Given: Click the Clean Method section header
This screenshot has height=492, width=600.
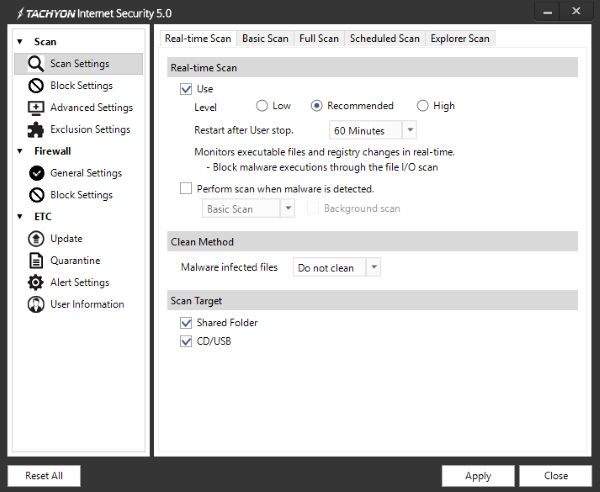Looking at the screenshot, I should [x=372, y=242].
